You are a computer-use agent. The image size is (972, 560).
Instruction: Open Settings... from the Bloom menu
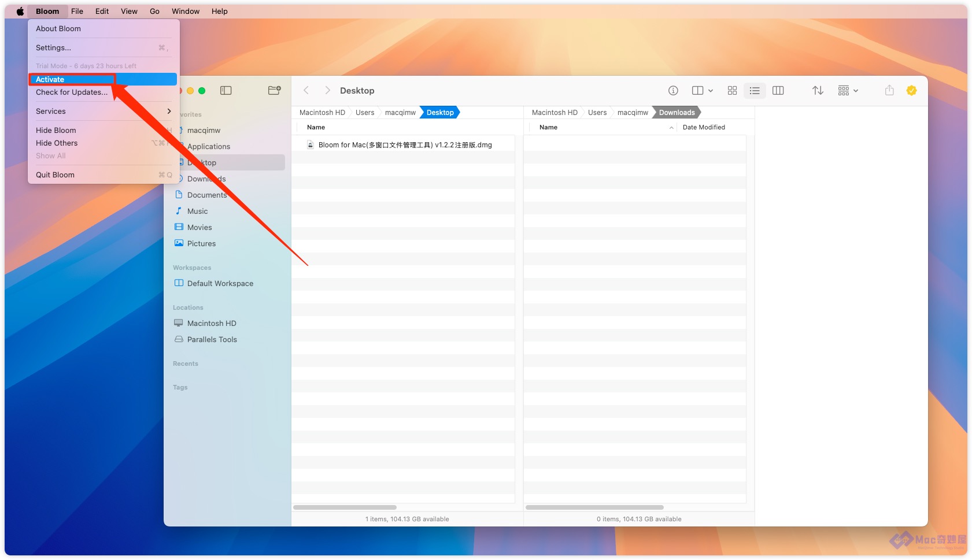[x=104, y=47]
